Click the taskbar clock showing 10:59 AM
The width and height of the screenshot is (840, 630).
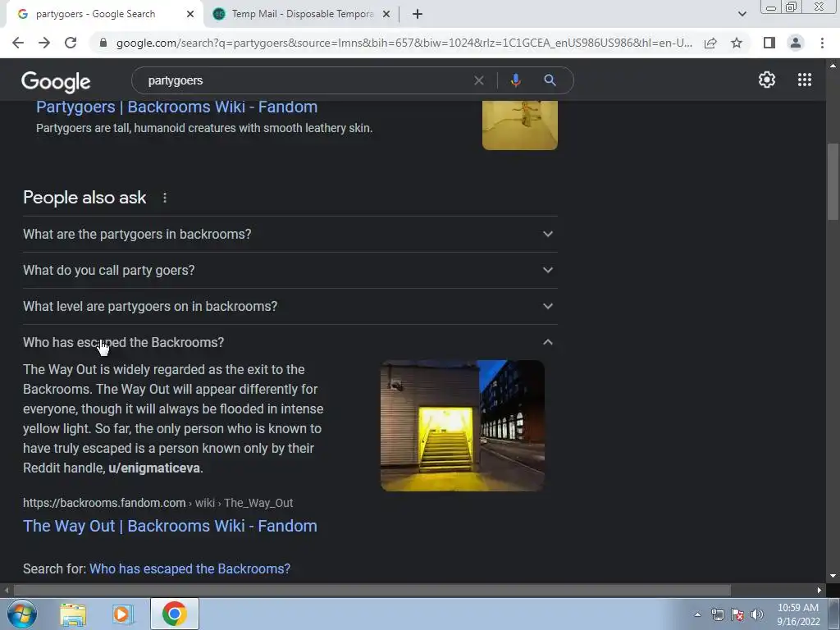coord(798,614)
